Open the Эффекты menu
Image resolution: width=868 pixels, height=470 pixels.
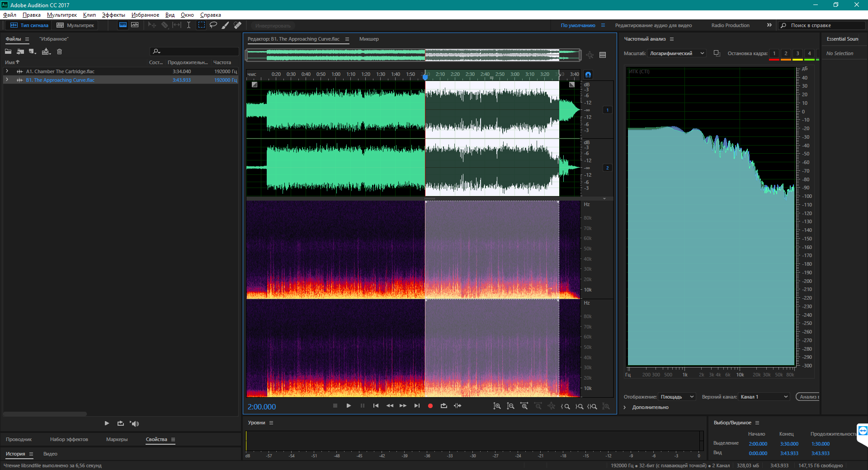click(x=113, y=15)
